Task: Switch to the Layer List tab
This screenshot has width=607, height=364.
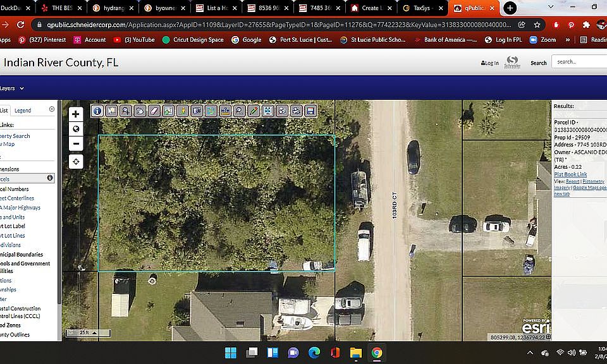Action: coord(4,111)
